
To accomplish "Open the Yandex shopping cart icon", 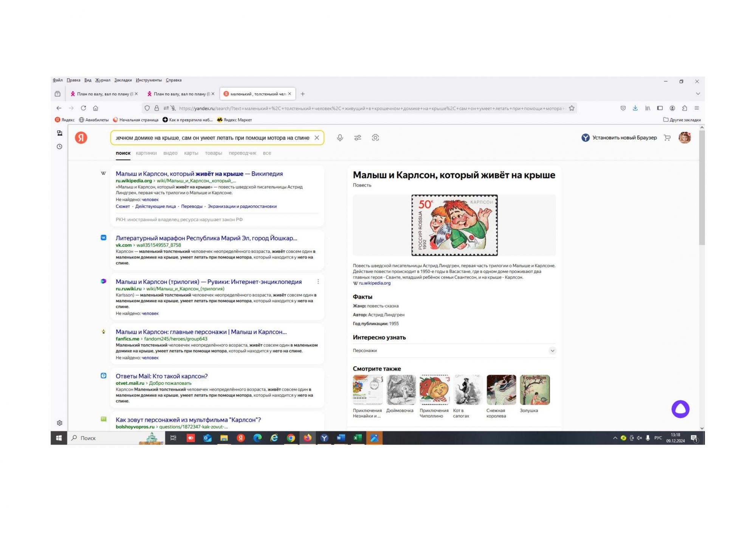I will 667,138.
